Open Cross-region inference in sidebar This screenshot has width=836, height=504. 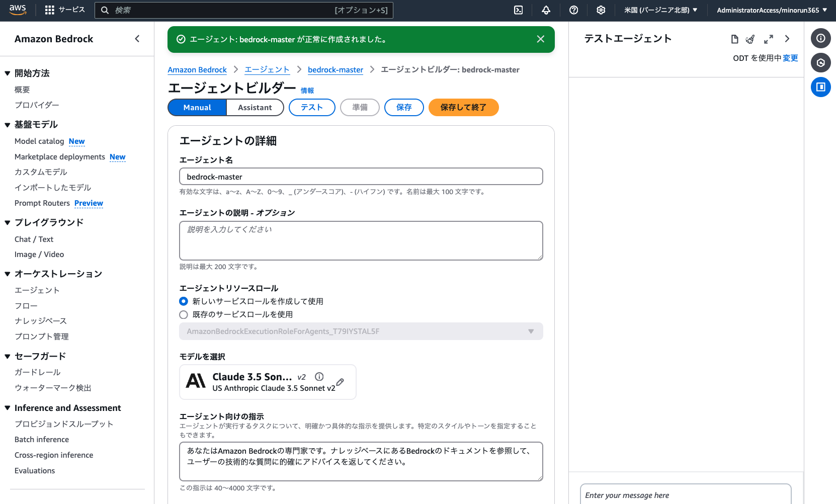(54, 455)
